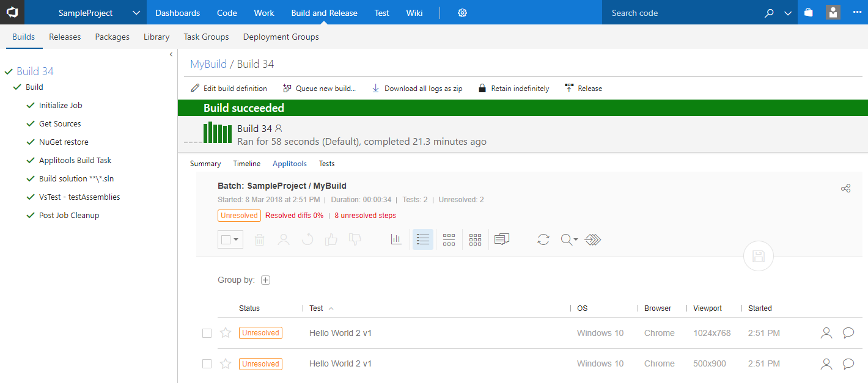This screenshot has width=868, height=383.
Task: Open the settings gear in top navigation
Action: pyautogui.click(x=462, y=13)
